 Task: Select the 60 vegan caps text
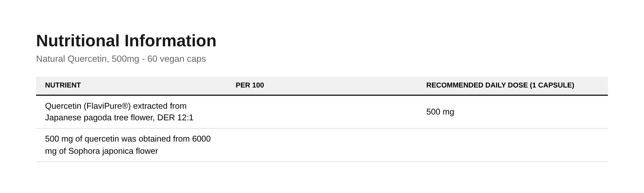click(x=176, y=59)
